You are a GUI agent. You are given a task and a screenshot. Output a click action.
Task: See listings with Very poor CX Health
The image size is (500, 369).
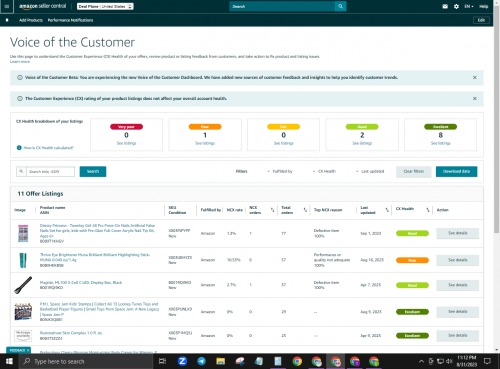coord(126,143)
